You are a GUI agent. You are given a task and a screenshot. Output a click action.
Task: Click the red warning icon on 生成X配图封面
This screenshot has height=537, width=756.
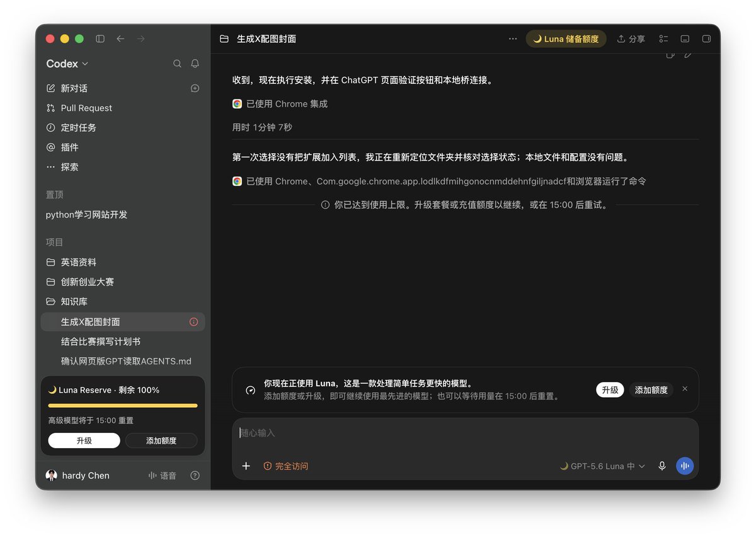coord(194,322)
